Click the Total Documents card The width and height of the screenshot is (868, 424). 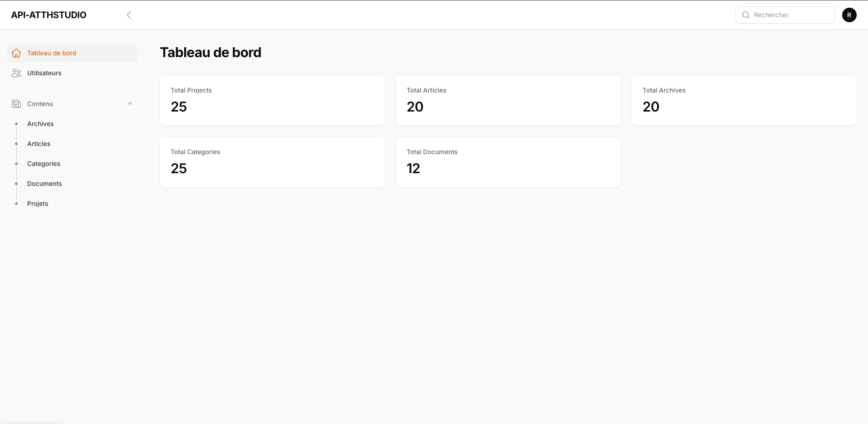(508, 162)
